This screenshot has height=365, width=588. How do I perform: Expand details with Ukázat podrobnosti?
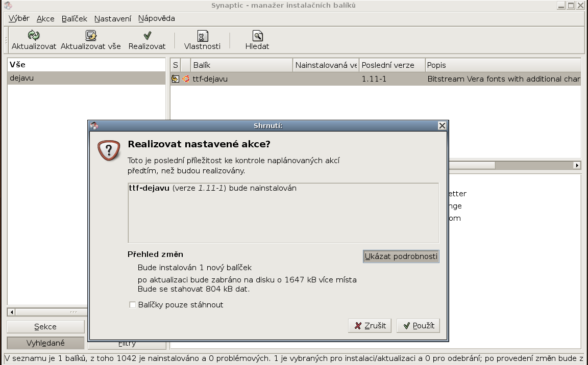pos(401,256)
